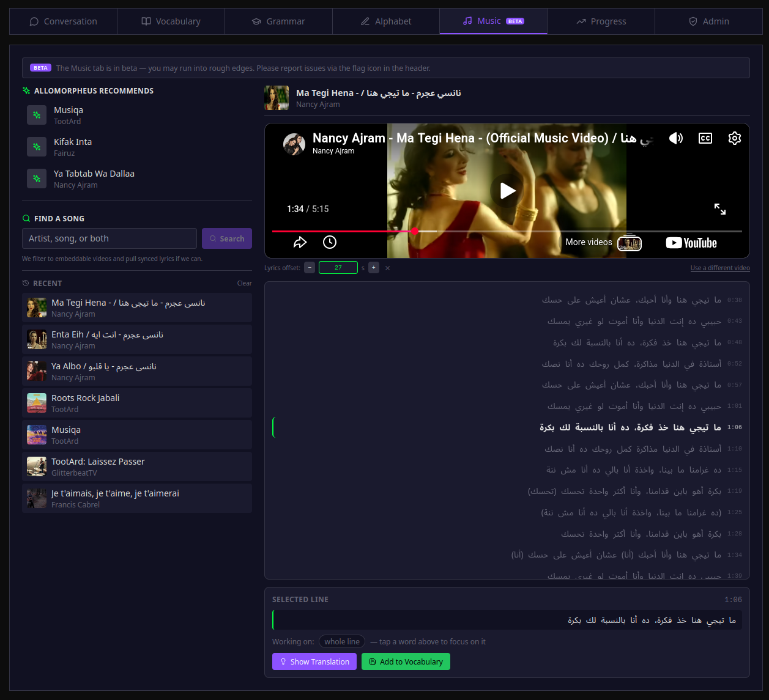Viewport: 769px width, 700px height.
Task: Click Show Translation button
Action: click(314, 661)
